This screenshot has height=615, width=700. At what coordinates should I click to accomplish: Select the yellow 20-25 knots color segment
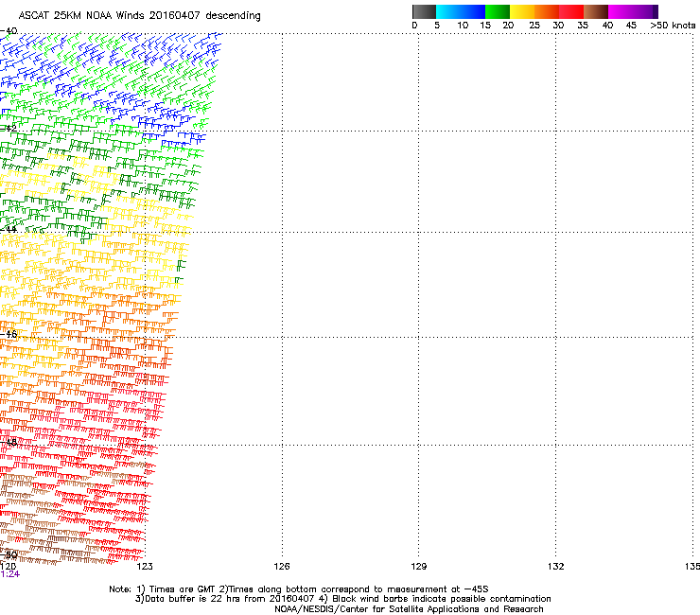(522, 11)
